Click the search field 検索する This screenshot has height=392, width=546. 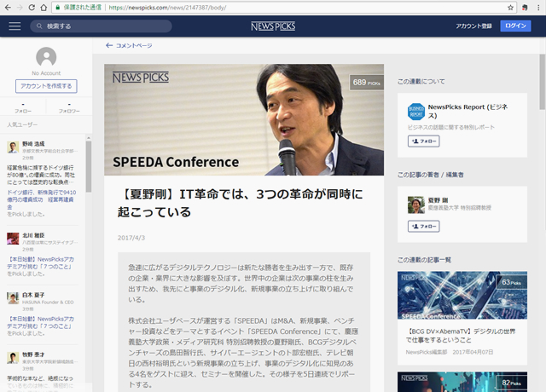tap(102, 26)
